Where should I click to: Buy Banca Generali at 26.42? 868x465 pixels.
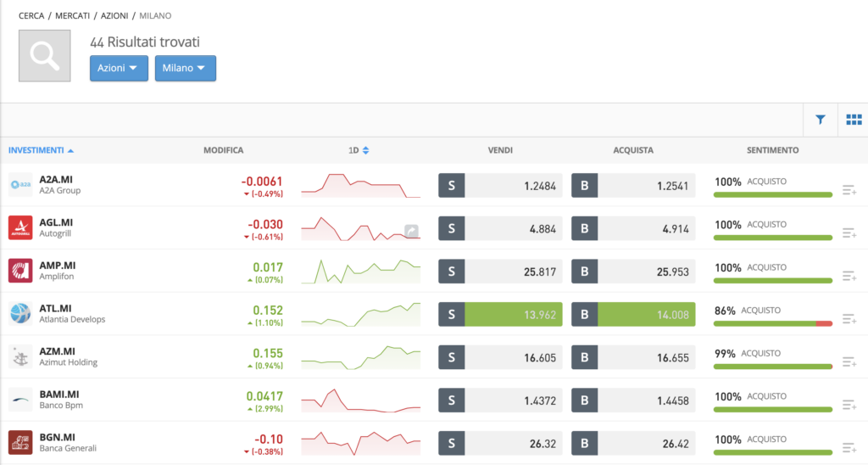[633, 444]
